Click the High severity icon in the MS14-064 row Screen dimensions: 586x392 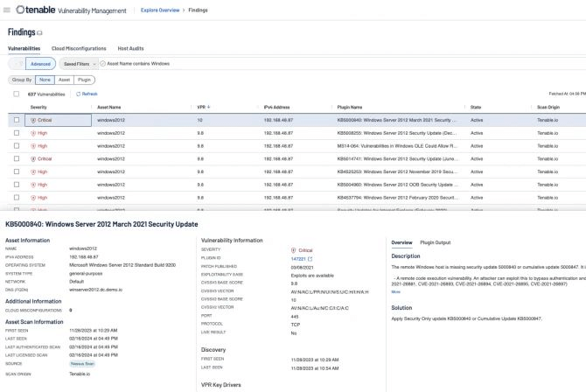click(x=33, y=146)
